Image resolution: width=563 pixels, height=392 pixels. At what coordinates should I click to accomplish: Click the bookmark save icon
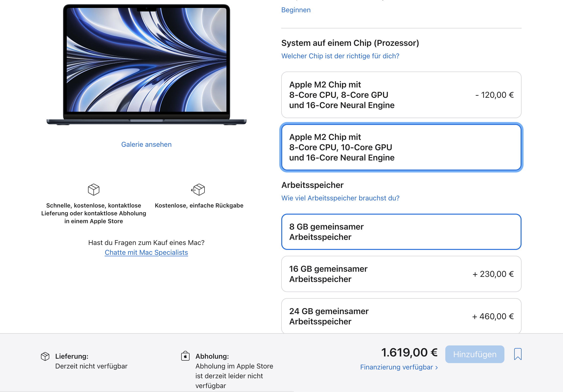pos(518,354)
